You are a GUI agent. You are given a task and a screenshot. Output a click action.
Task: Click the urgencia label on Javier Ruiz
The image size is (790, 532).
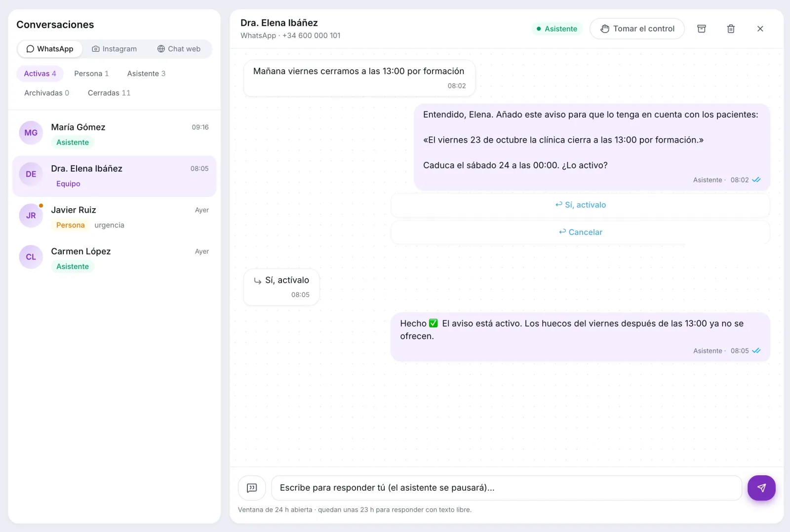(x=110, y=225)
